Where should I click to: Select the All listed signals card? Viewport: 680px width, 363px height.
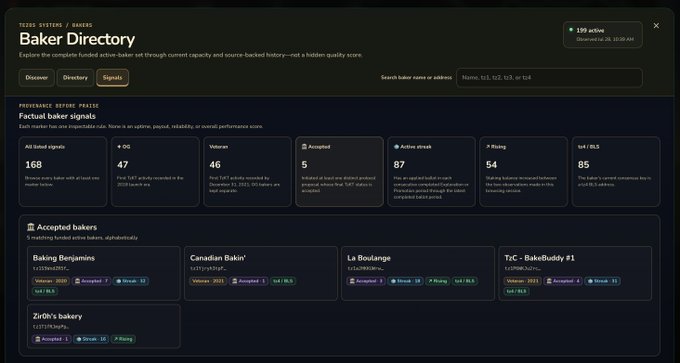point(63,171)
